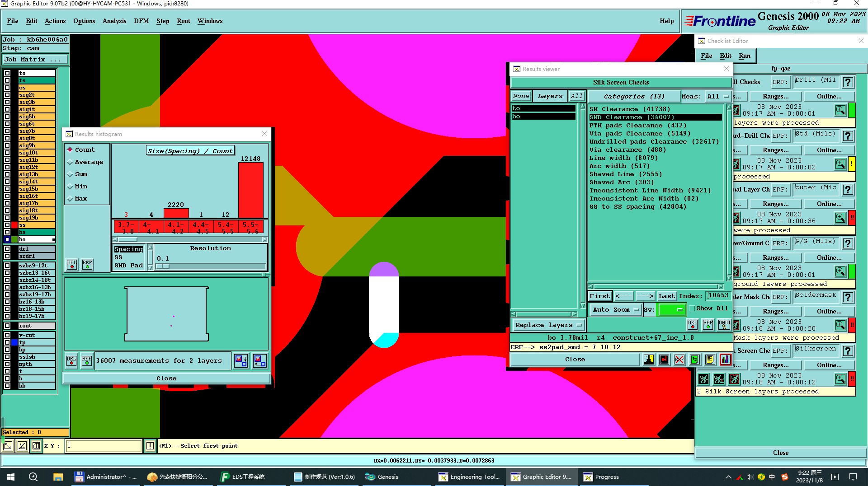The width and height of the screenshot is (868, 486).
Task: Click the black and yellow silhouette icon in Results viewer
Action: coord(648,360)
